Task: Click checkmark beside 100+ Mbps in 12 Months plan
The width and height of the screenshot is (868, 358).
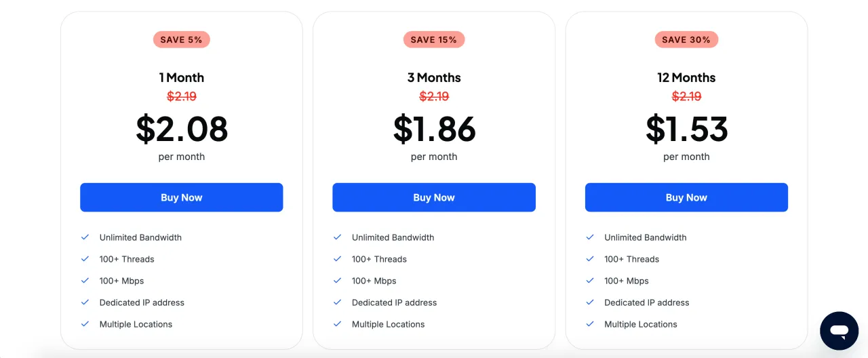Action: (x=590, y=281)
